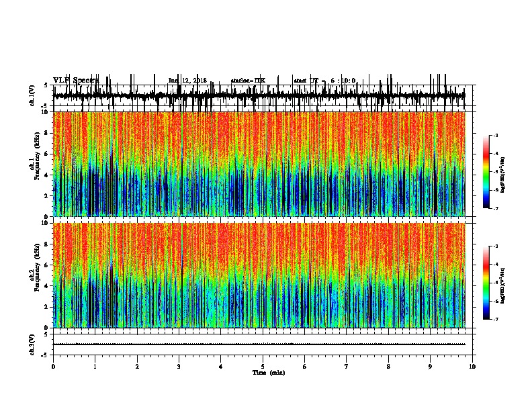Image resolution: width=532 pixels, height=411 pixels.
Task: Select the ch.1(V) waveform axis label
Action: click(x=32, y=95)
